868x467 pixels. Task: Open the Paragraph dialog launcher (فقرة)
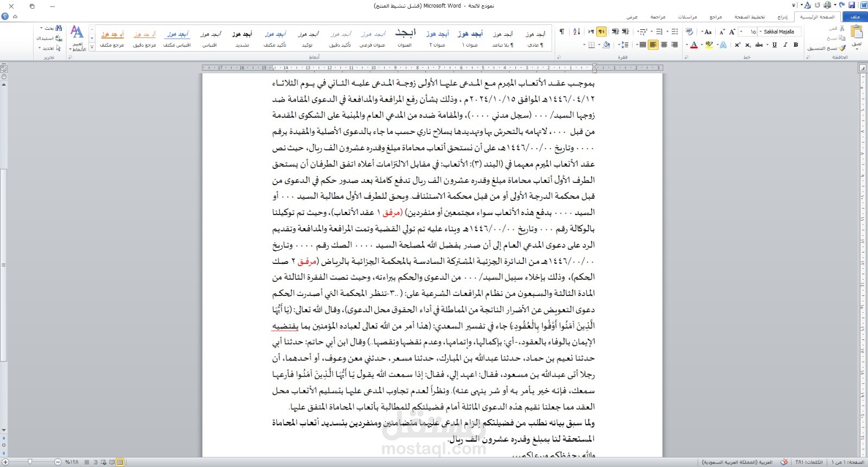(558, 57)
